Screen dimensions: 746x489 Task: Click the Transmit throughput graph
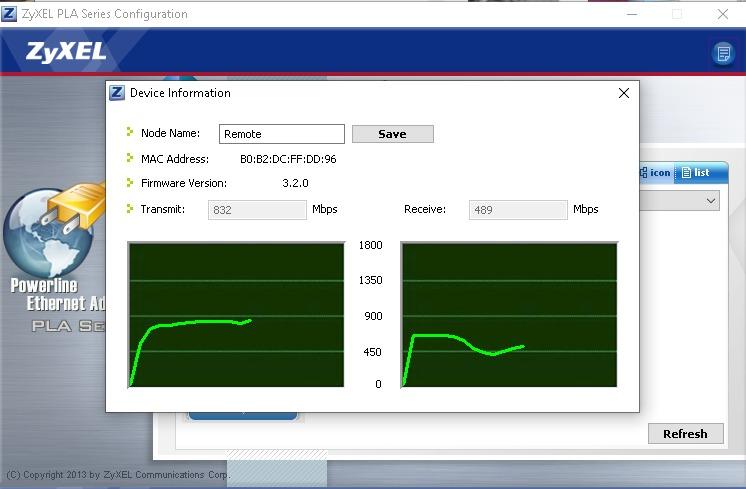(236, 315)
